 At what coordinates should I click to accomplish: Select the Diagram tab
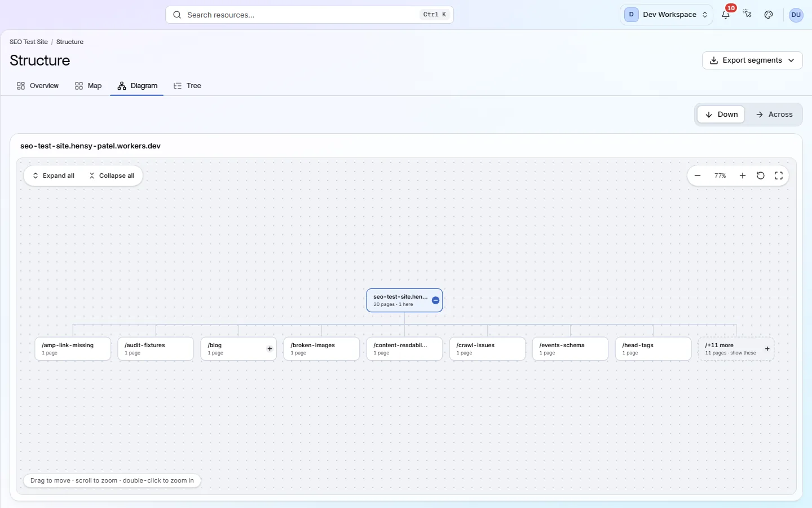click(137, 86)
